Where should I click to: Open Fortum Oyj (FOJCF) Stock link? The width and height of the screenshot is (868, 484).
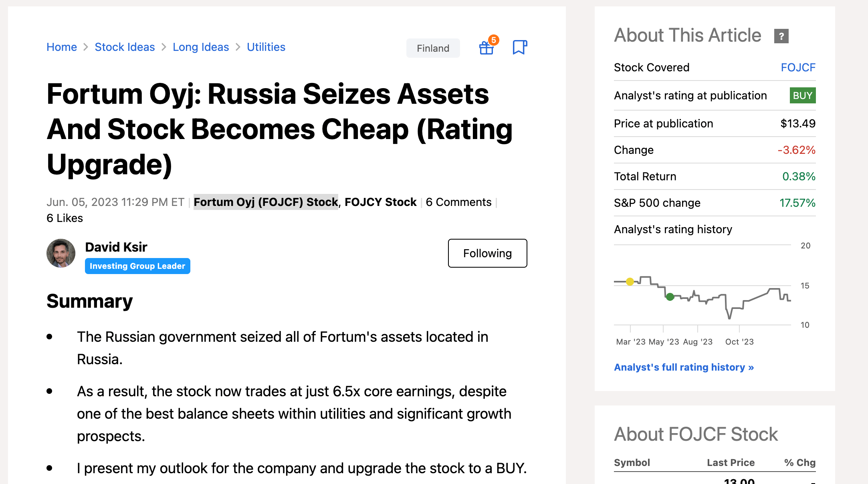[266, 202]
